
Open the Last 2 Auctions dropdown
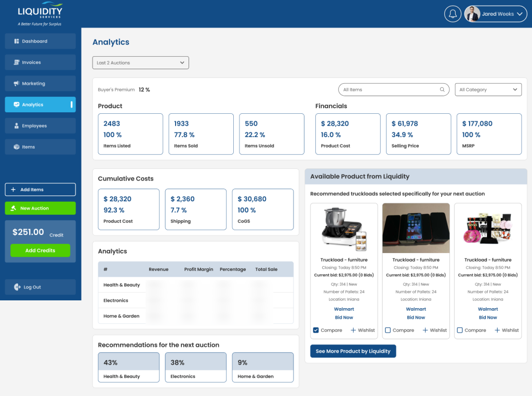pyautogui.click(x=140, y=63)
